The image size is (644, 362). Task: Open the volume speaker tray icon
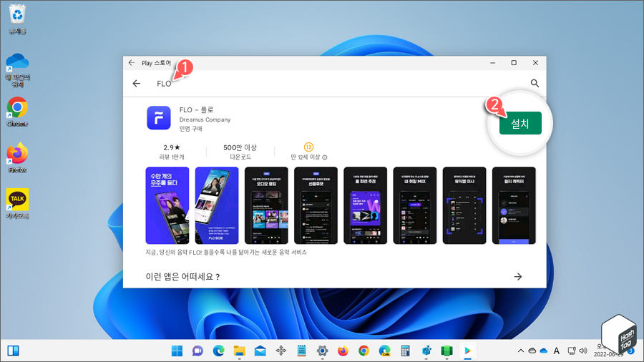583,351
